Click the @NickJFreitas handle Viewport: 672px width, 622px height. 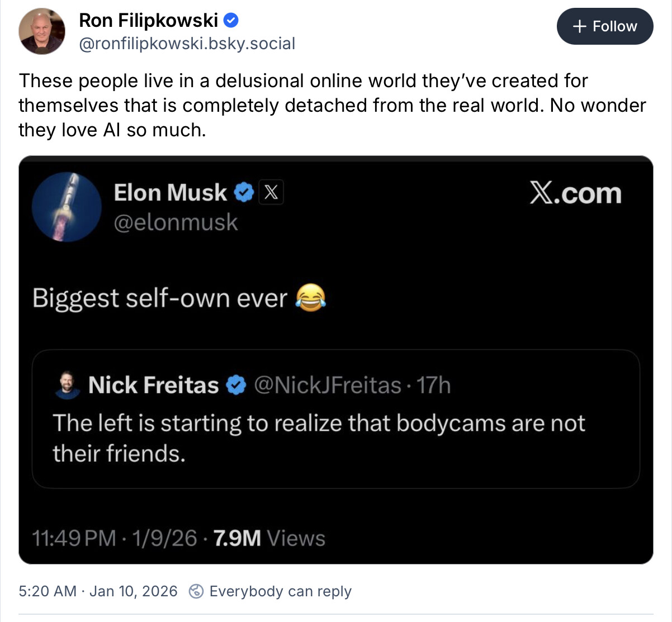point(327,385)
